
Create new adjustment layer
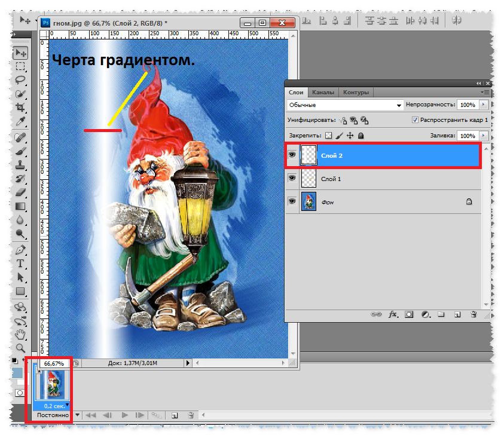pos(426,314)
